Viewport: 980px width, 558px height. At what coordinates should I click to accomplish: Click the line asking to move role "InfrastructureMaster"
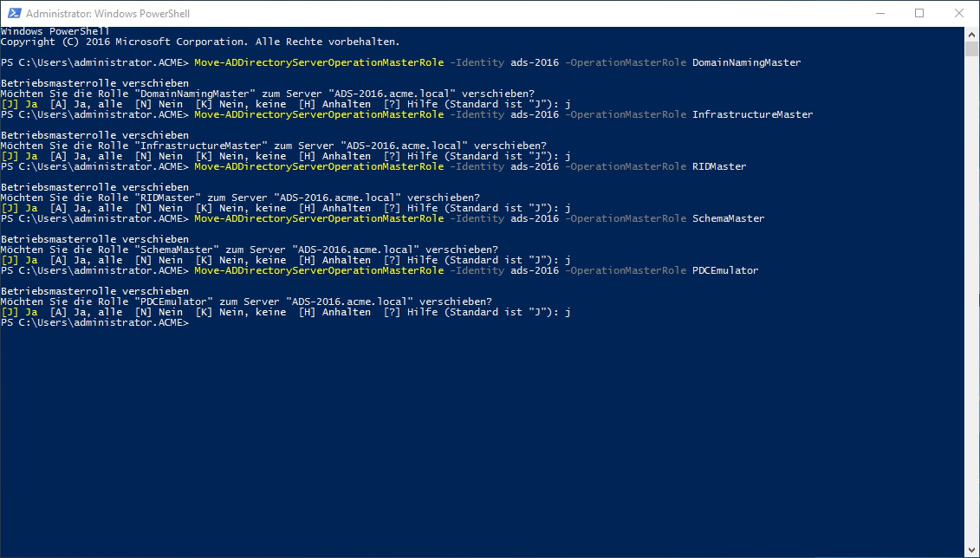[x=273, y=146]
